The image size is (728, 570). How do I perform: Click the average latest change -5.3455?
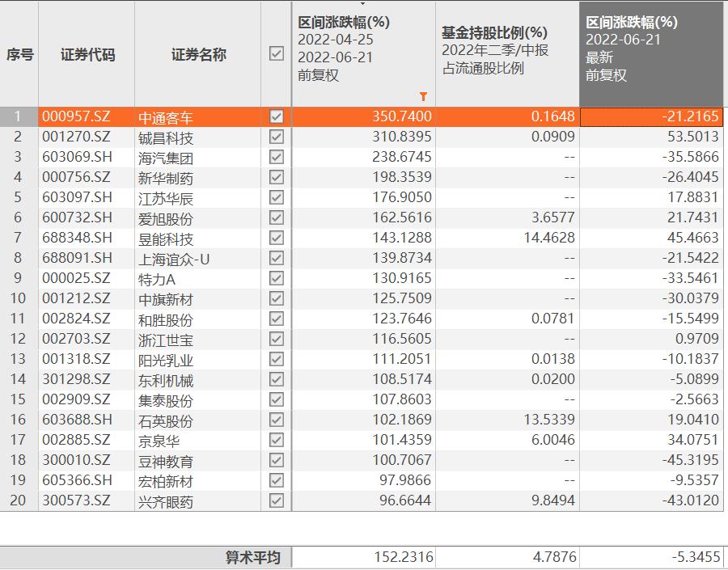tap(696, 557)
